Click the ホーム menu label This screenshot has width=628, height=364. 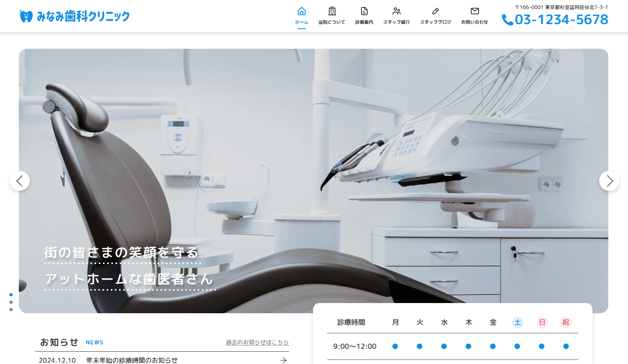[302, 22]
